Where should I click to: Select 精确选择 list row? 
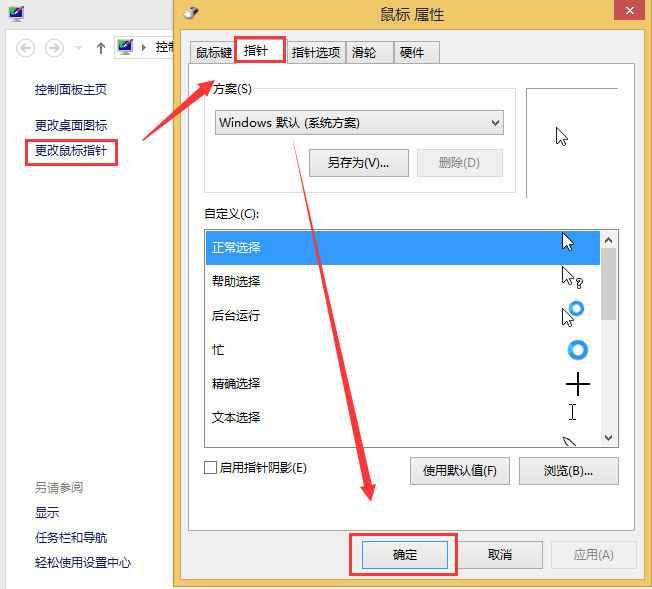[x=403, y=384]
